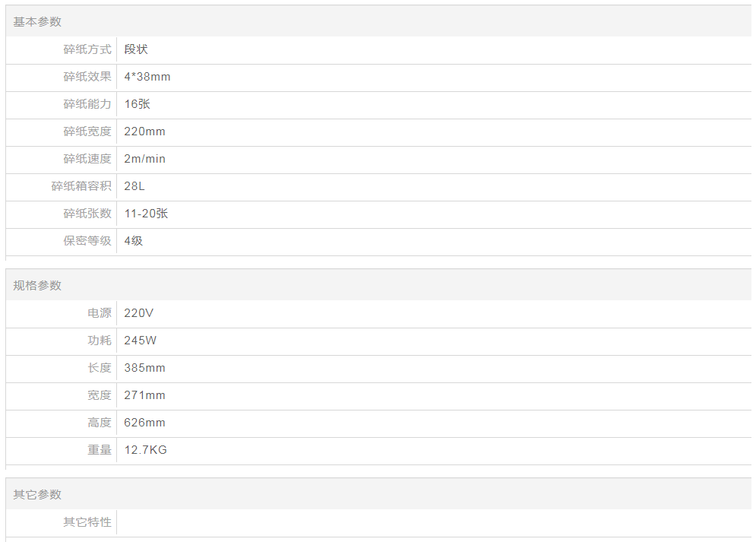Image resolution: width=756 pixels, height=542 pixels.
Task: Select the 碎纸张数 value 11-20张
Action: [x=146, y=214]
